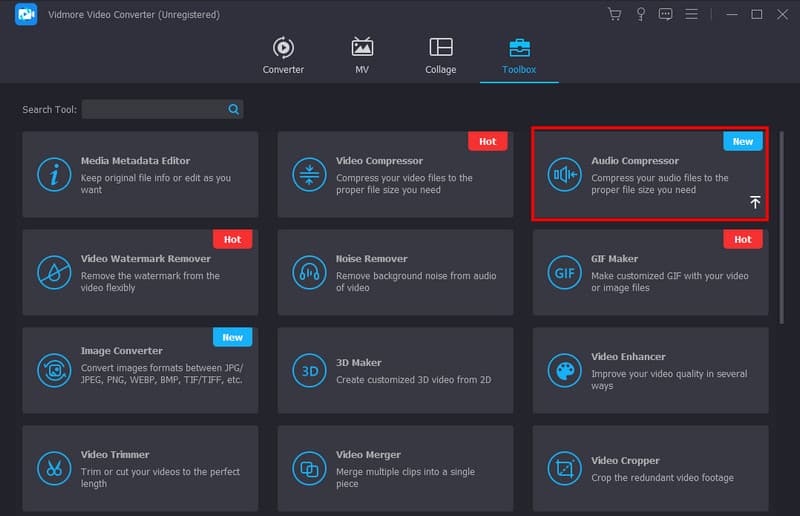Switch to the Converter tab
This screenshot has width=800, height=516.
pos(283,56)
